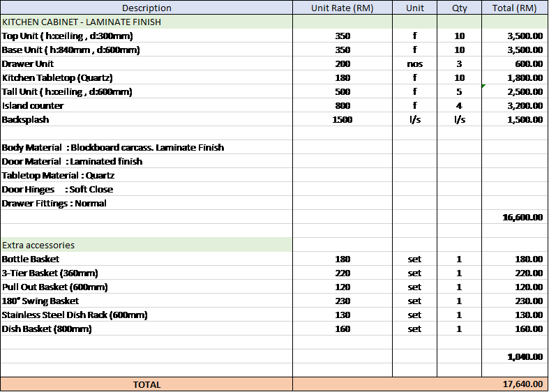Select empty Qty cell in KITCHEN CABINET heading row
549x392 pixels.
(x=459, y=22)
